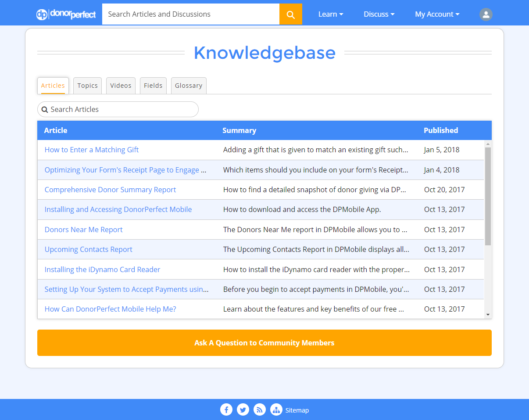Switch to the Glossary tab
This screenshot has height=420, width=529.
click(x=189, y=86)
